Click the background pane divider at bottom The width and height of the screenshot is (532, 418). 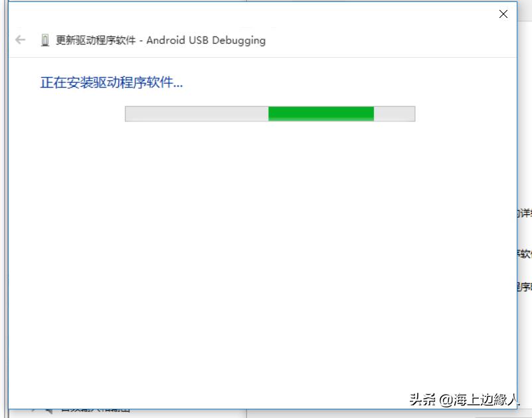[246, 413]
